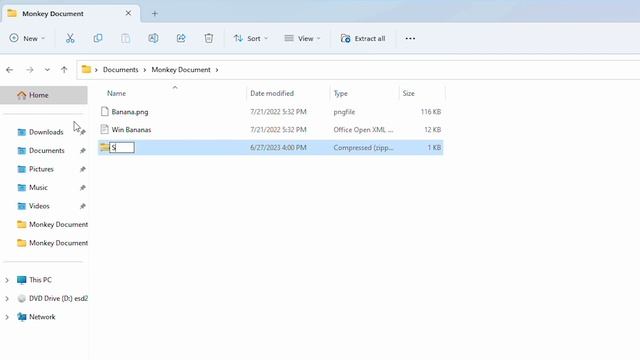Unpin Documents using its pin icon
This screenshot has width=640, height=360.
tap(82, 151)
